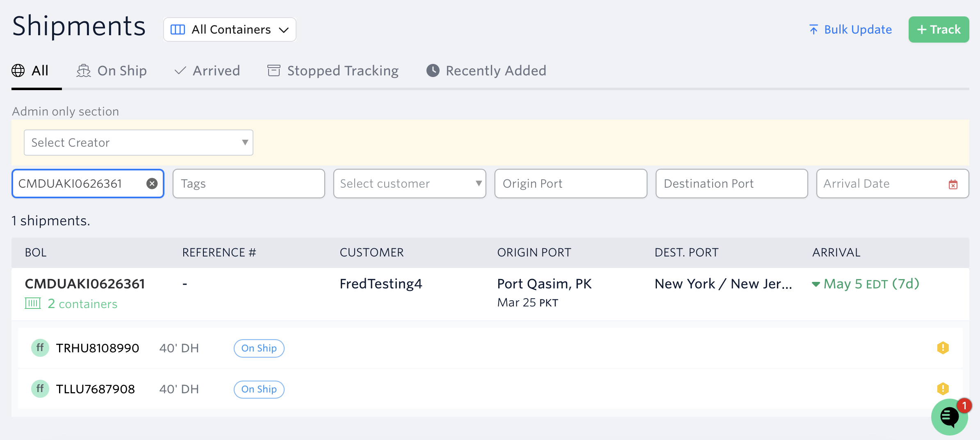Switch to the Arrived tab
The width and height of the screenshot is (980, 440).
[x=207, y=71]
